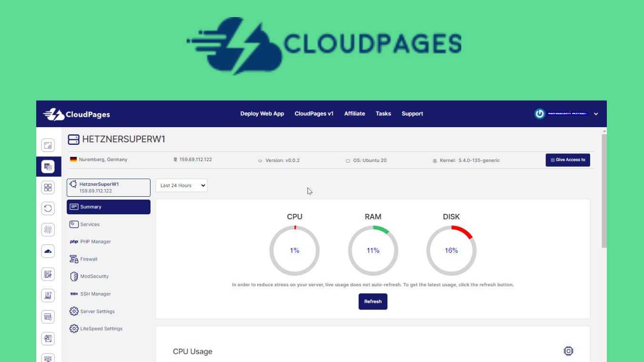Open the Last 24 Hours dropdown
The height and width of the screenshot is (362, 644).
(181, 186)
